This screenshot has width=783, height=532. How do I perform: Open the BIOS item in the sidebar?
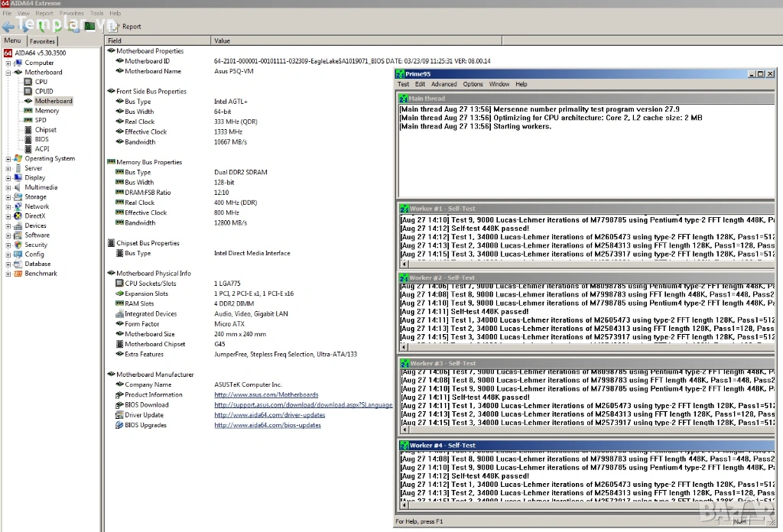(41, 139)
